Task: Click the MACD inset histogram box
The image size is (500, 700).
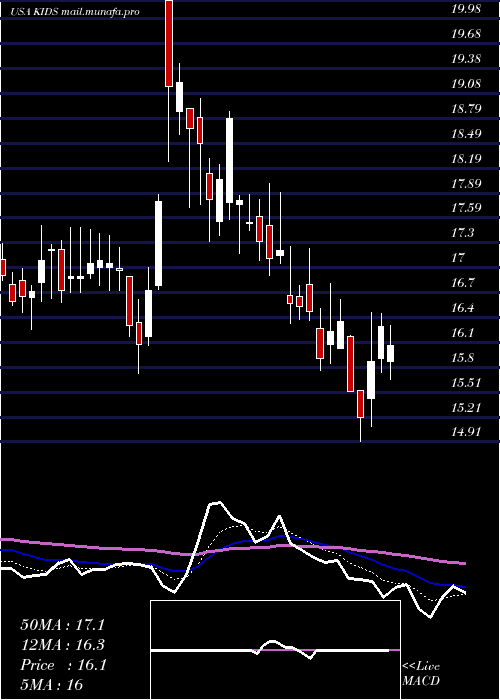Action: (x=275, y=650)
